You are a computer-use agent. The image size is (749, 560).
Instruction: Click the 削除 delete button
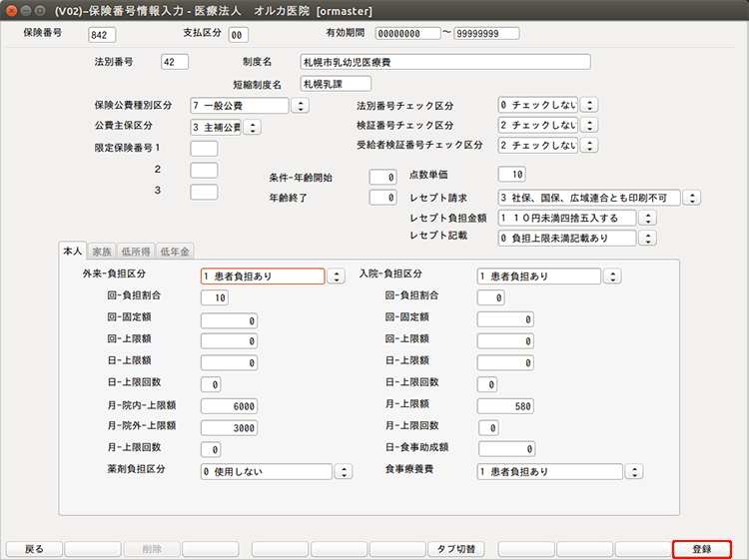point(152,549)
